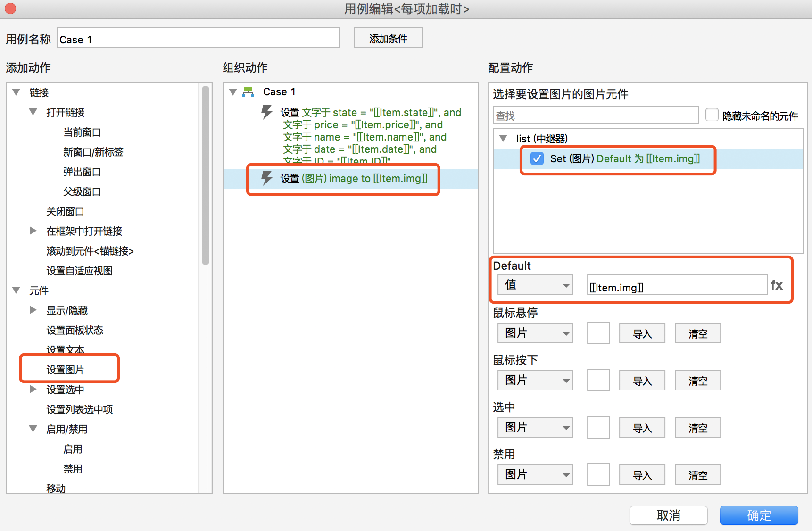This screenshot has width=812, height=531.
Task: Click 导入 for the 鼠标按下 image
Action: (642, 381)
